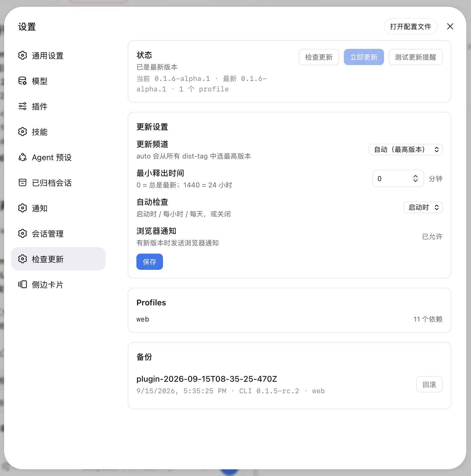Screen dimensions: 471x476
Task: Open the 技能 settings tab
Action: tap(58, 132)
